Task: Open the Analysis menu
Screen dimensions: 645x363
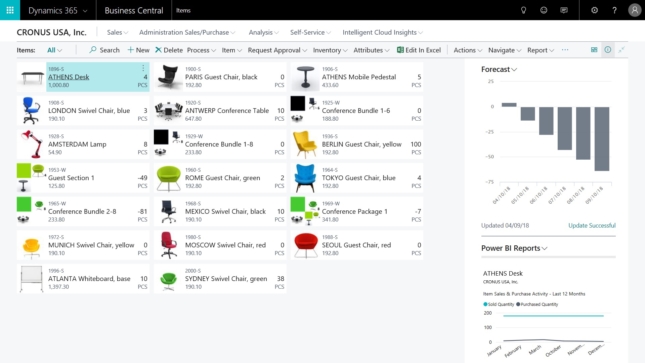Action: [263, 32]
